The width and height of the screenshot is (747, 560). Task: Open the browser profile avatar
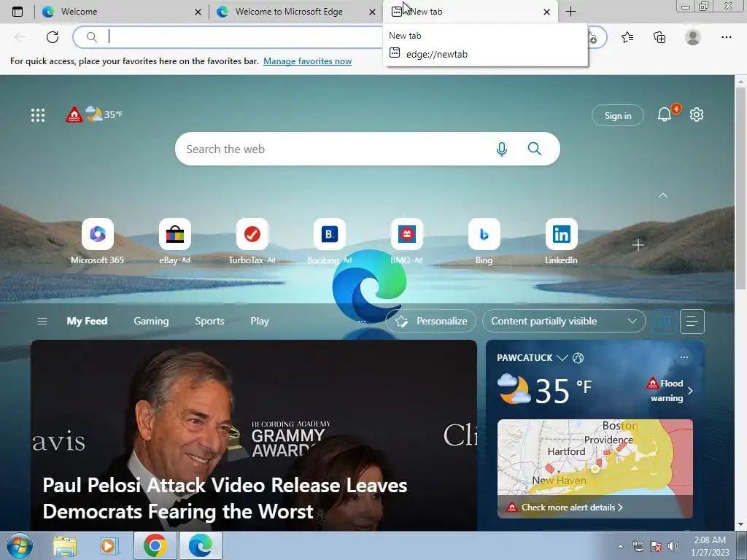(693, 37)
